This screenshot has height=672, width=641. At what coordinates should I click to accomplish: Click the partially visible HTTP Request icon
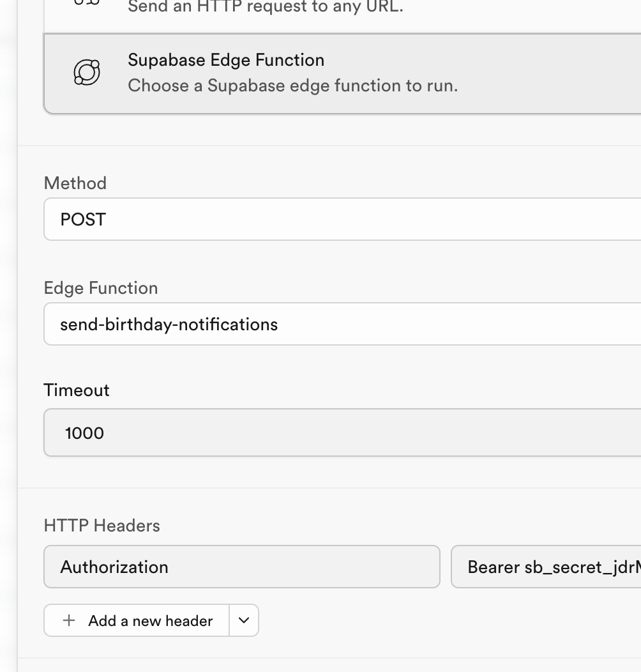pos(87,4)
